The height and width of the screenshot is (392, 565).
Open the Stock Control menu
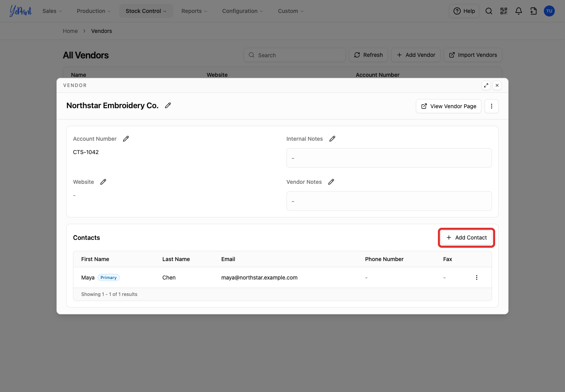[146, 11]
